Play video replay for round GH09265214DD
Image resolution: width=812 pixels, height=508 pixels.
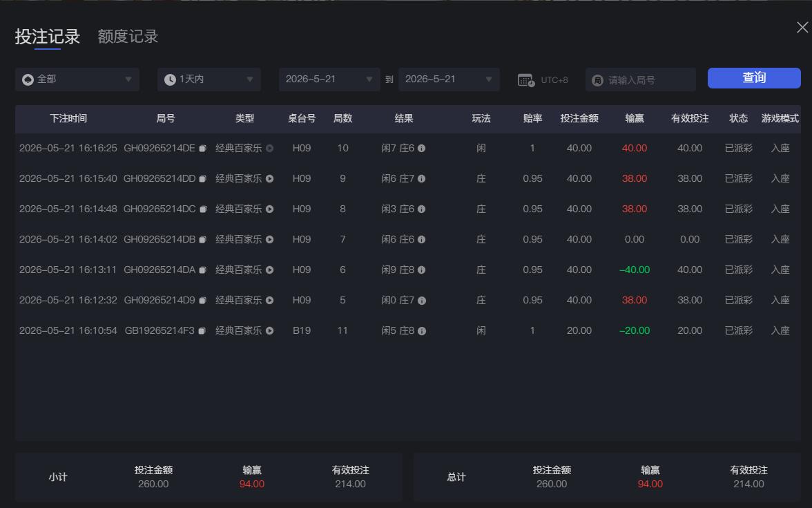point(270,178)
